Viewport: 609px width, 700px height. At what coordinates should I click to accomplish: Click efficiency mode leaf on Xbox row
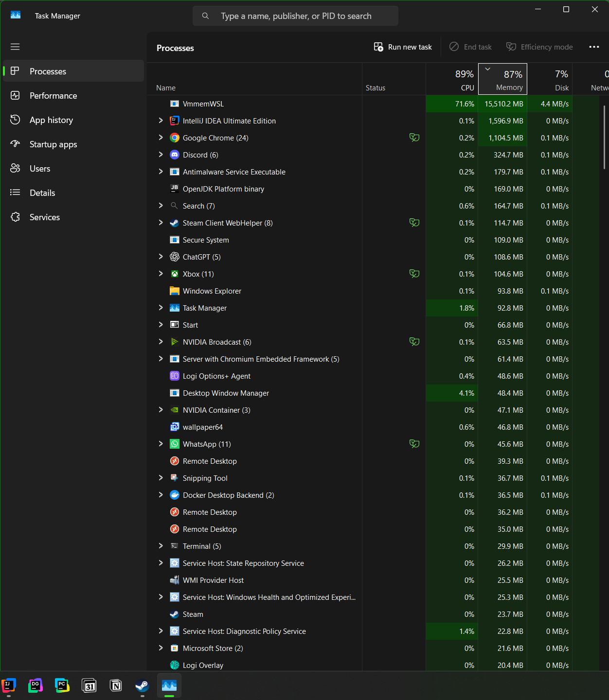tap(414, 274)
